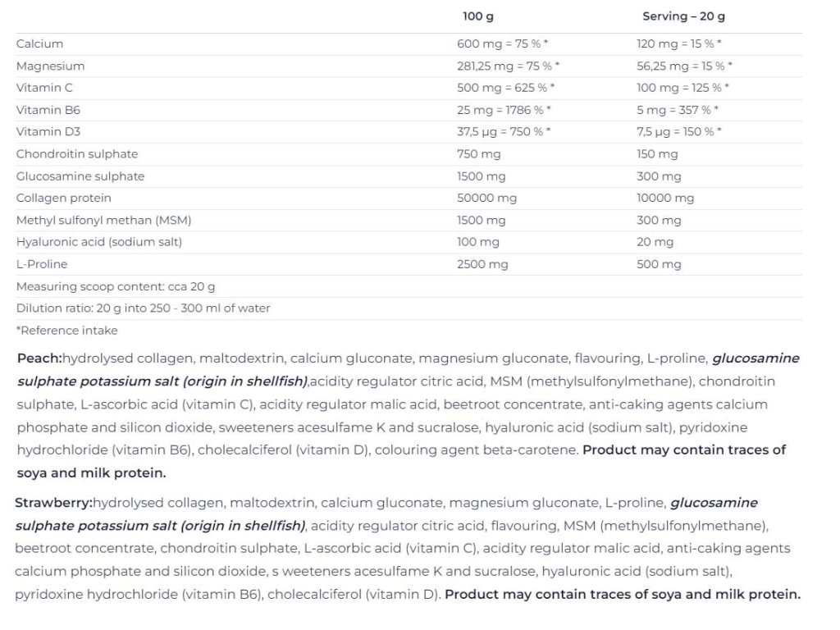Viewport: 840px width, 630px height.
Task: Click the bold "Strawberry:" heading
Action: [53, 503]
